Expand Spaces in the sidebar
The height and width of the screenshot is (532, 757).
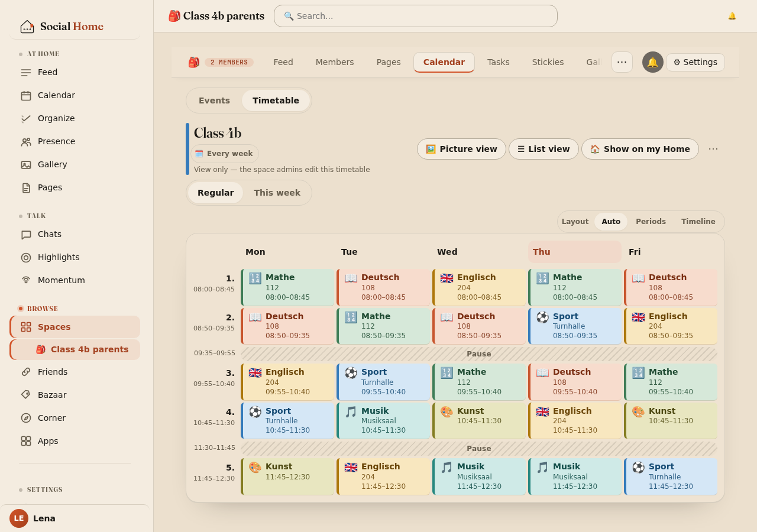[75, 327]
